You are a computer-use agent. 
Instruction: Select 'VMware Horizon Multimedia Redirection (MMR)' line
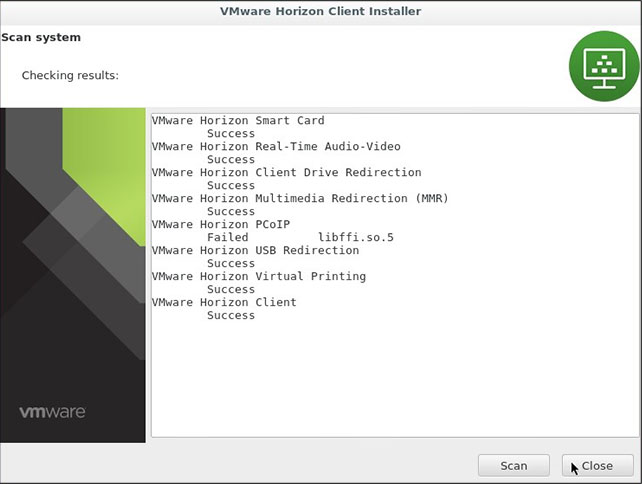300,198
